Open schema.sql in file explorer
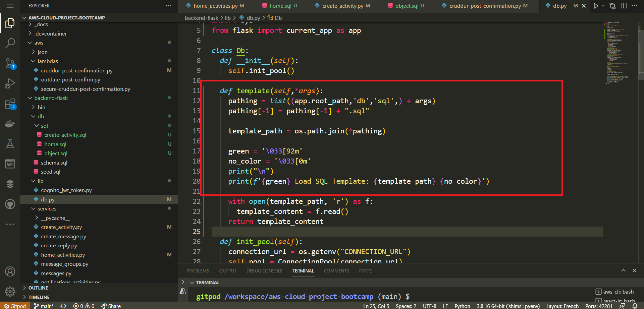Screen dimensions: 644x309 (54, 163)
